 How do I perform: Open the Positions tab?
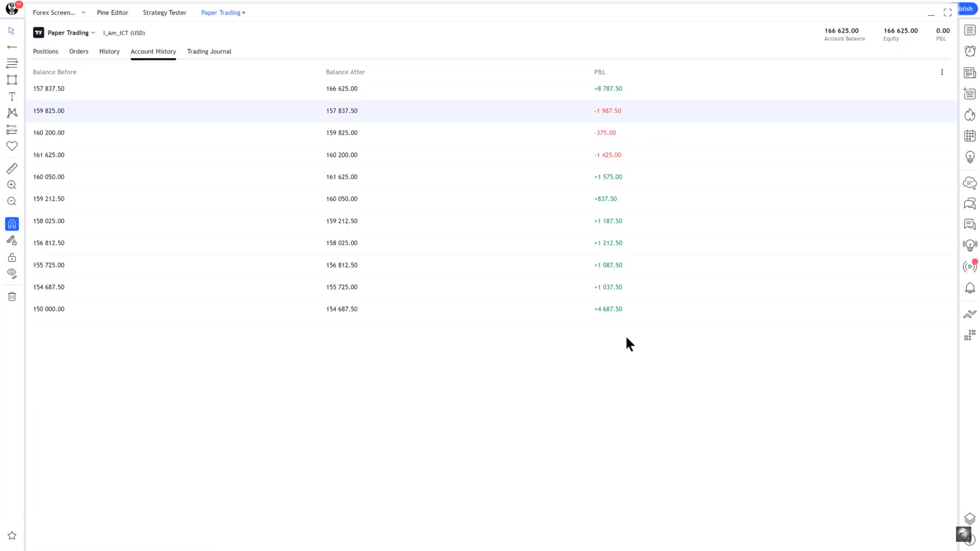coord(46,51)
